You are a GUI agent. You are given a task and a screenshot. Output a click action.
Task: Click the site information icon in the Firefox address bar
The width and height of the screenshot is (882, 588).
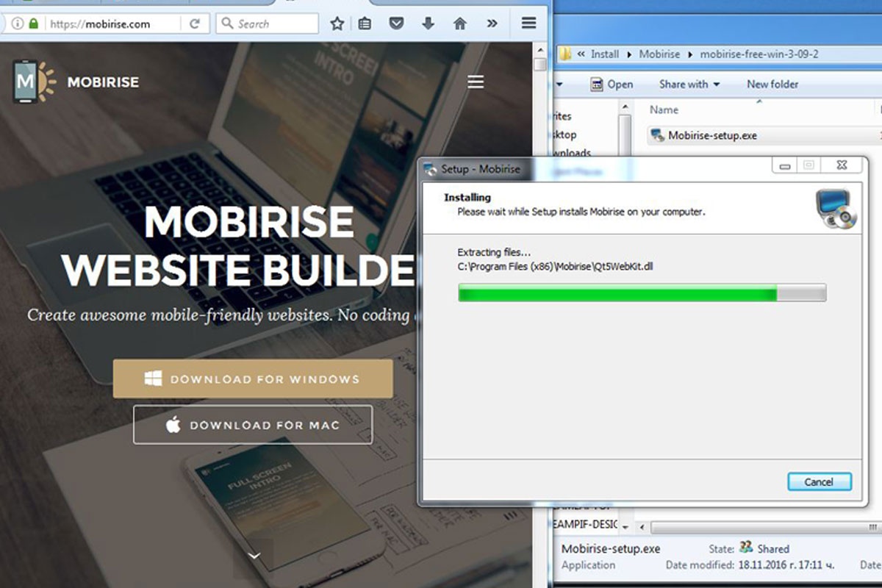point(17,24)
